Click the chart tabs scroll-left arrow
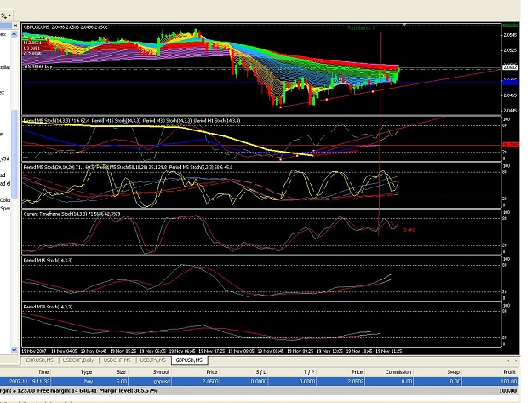 (508, 360)
